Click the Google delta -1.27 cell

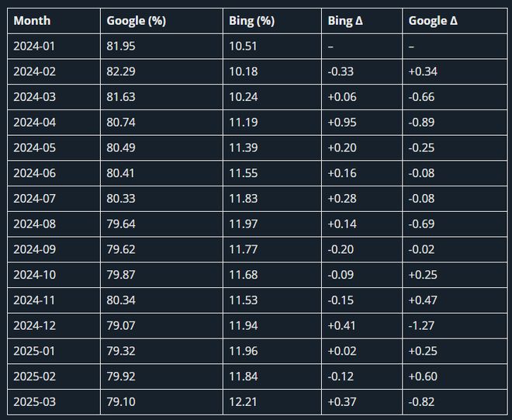click(x=455, y=325)
